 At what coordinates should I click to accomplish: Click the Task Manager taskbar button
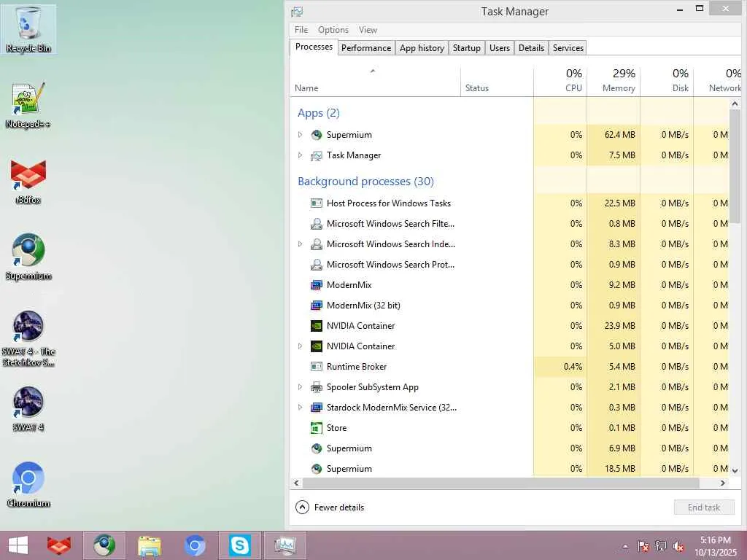[x=285, y=545]
